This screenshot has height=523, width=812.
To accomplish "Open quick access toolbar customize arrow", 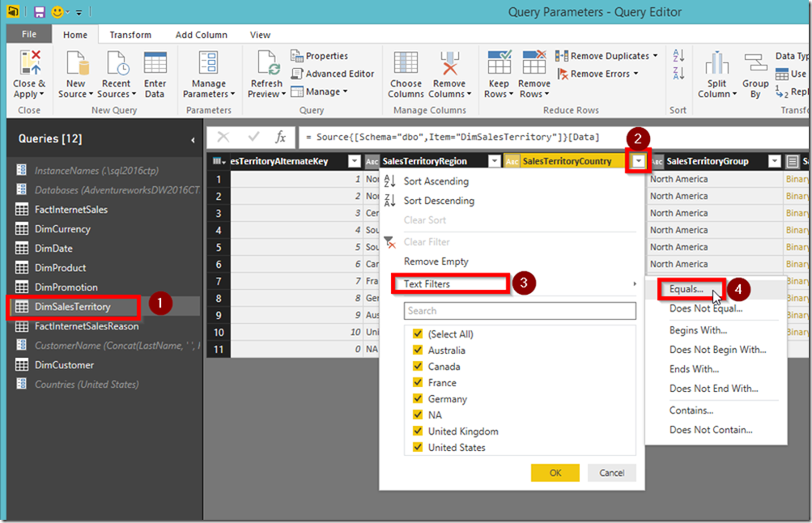I will pos(79,12).
